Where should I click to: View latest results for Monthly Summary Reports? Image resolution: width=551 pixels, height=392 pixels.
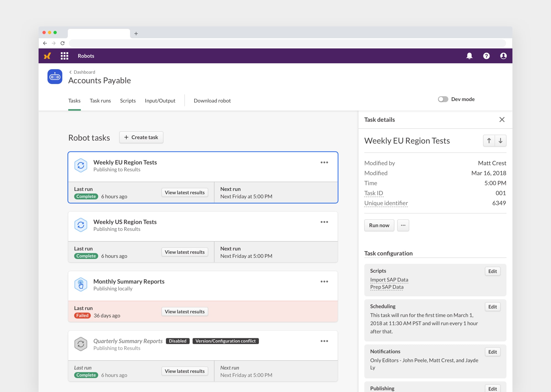pyautogui.click(x=185, y=312)
